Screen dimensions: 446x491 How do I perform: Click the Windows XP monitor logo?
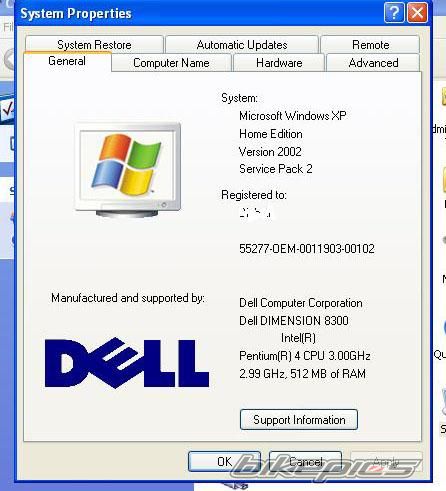[128, 170]
